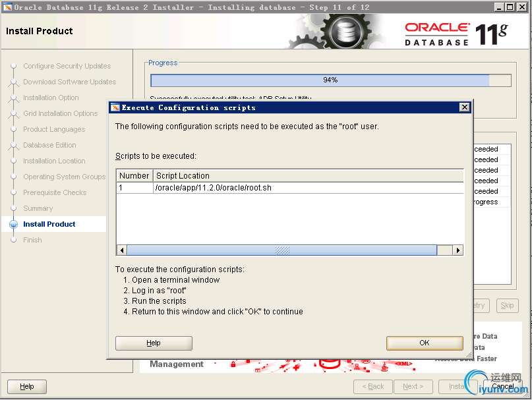
Task: Click the left arrow of script list scrollbar
Action: pyautogui.click(x=122, y=250)
